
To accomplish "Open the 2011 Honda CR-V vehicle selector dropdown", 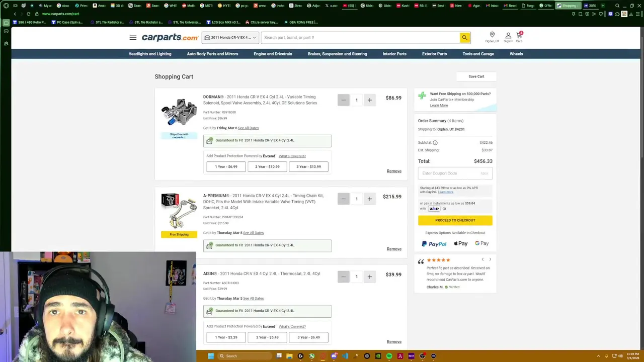I will (x=230, y=38).
